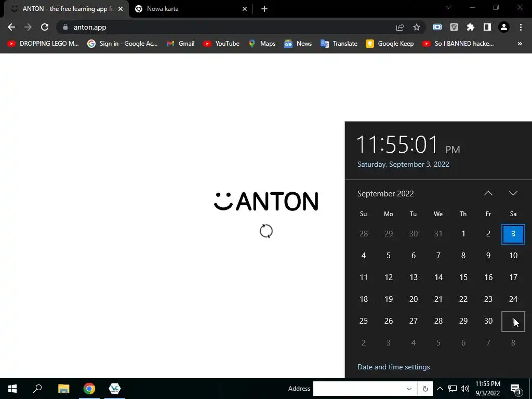Open tab search chevron in title bar
Screen dimensions: 532x399
[448, 7]
